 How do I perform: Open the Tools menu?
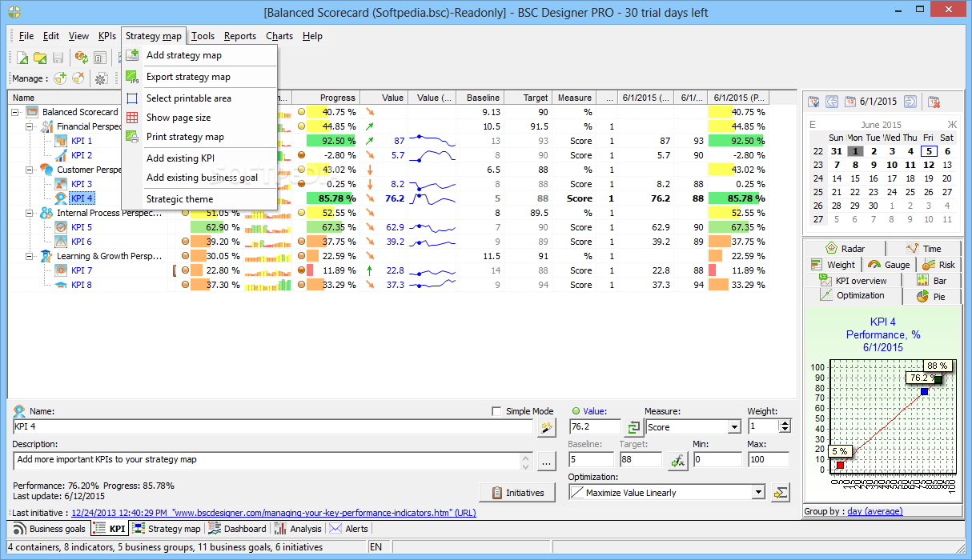(x=203, y=36)
